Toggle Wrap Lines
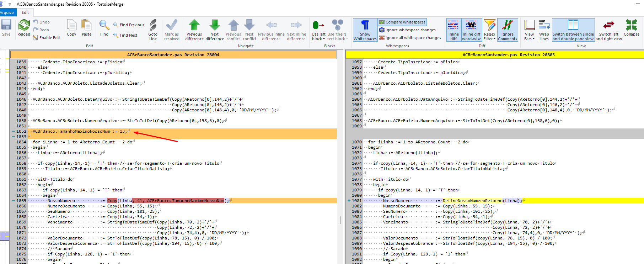The width and height of the screenshot is (644, 264). point(544,30)
